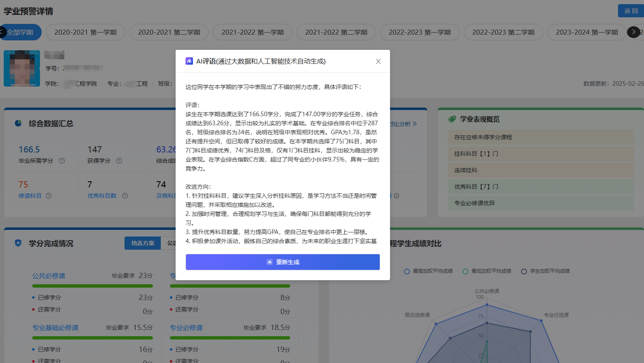
Task: Select the 2021-2022 第一学期 tab
Action: (x=252, y=32)
